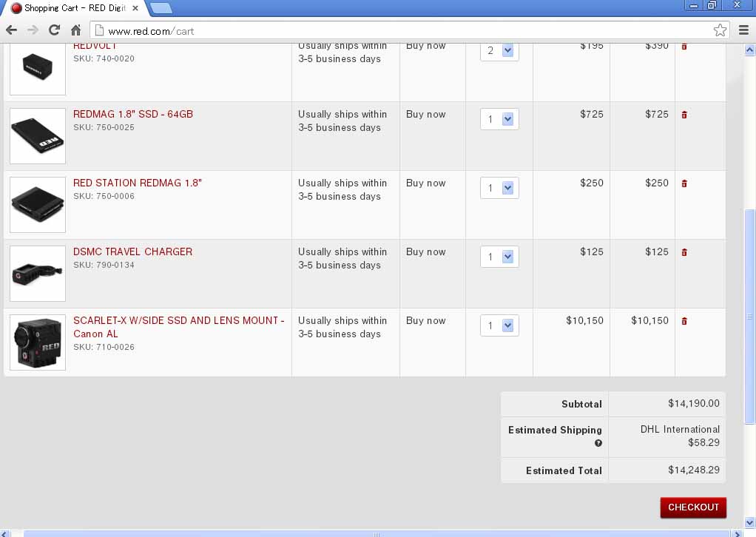756x537 pixels.
Task: Click horizontal scrollbar right arrow
Action: [x=738, y=533]
